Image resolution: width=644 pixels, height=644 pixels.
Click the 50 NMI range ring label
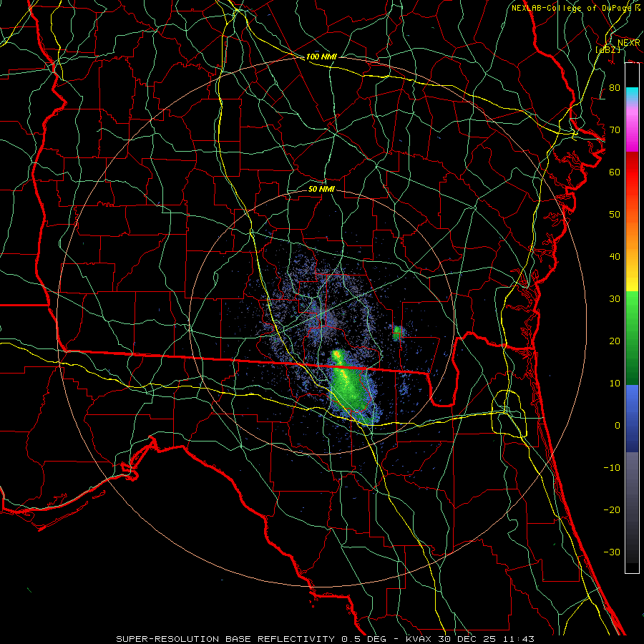coord(321,189)
